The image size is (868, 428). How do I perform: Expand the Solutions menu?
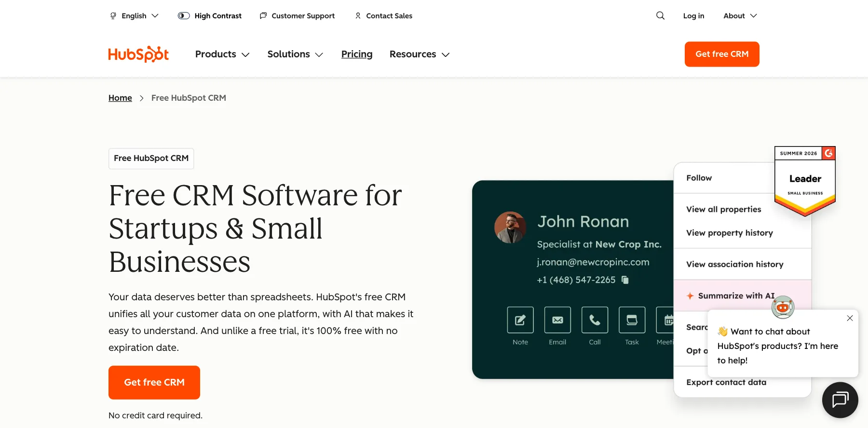(x=295, y=54)
